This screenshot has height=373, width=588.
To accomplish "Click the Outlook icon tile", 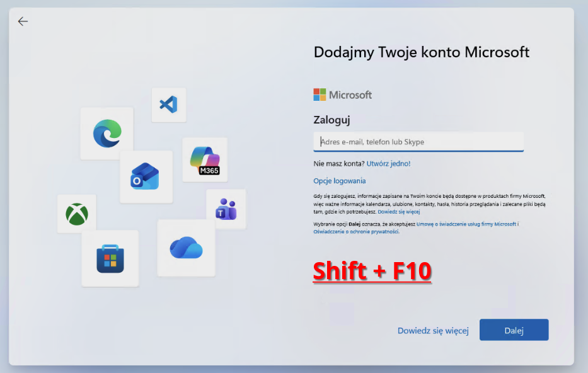I will 146,176.
